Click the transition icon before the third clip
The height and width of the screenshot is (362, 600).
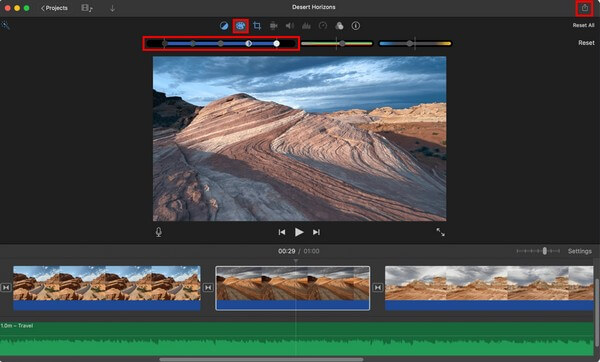click(377, 287)
